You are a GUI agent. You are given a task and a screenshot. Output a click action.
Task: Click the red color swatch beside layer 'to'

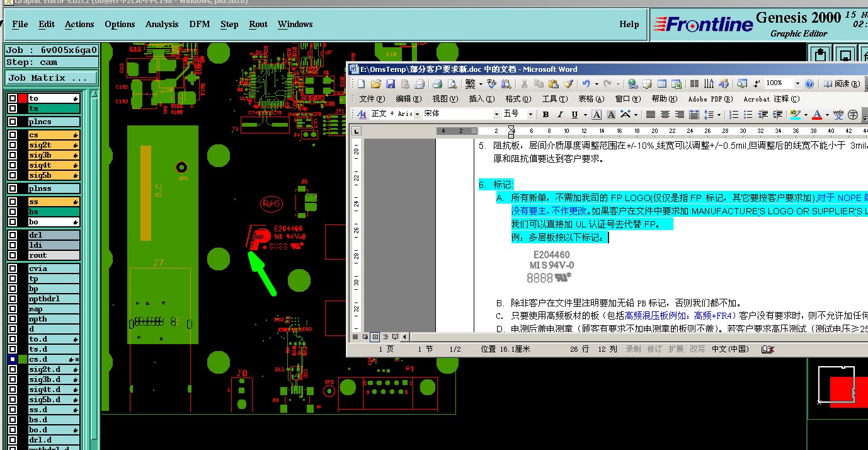(23, 98)
